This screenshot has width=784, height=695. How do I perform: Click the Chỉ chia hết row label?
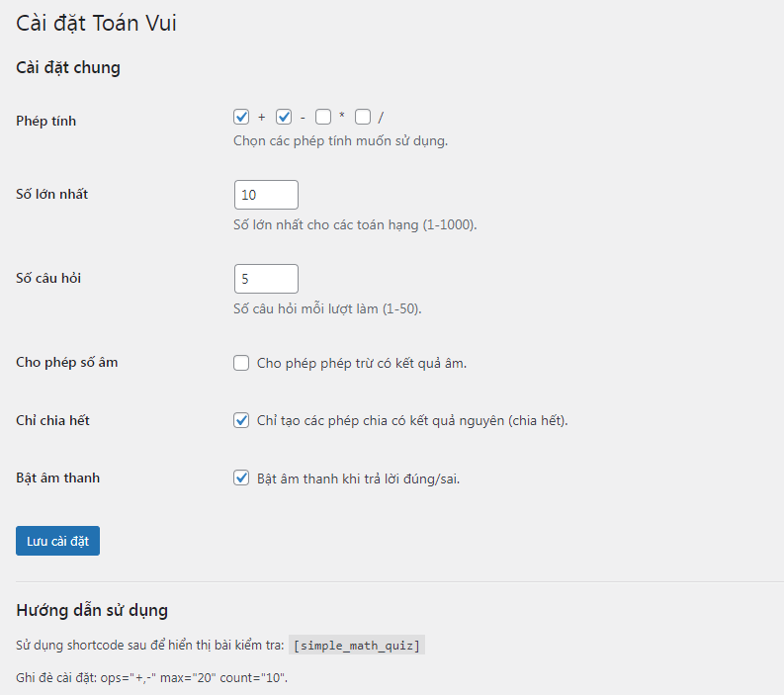tap(52, 420)
